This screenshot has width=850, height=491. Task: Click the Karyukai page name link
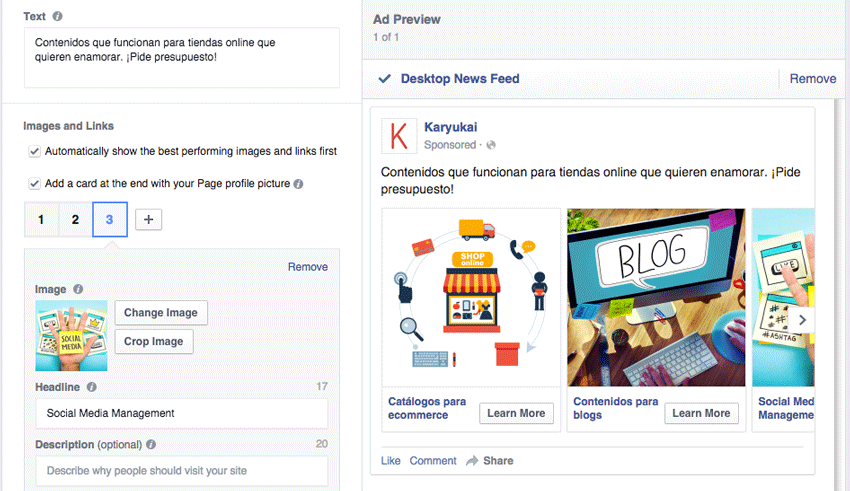(x=450, y=127)
